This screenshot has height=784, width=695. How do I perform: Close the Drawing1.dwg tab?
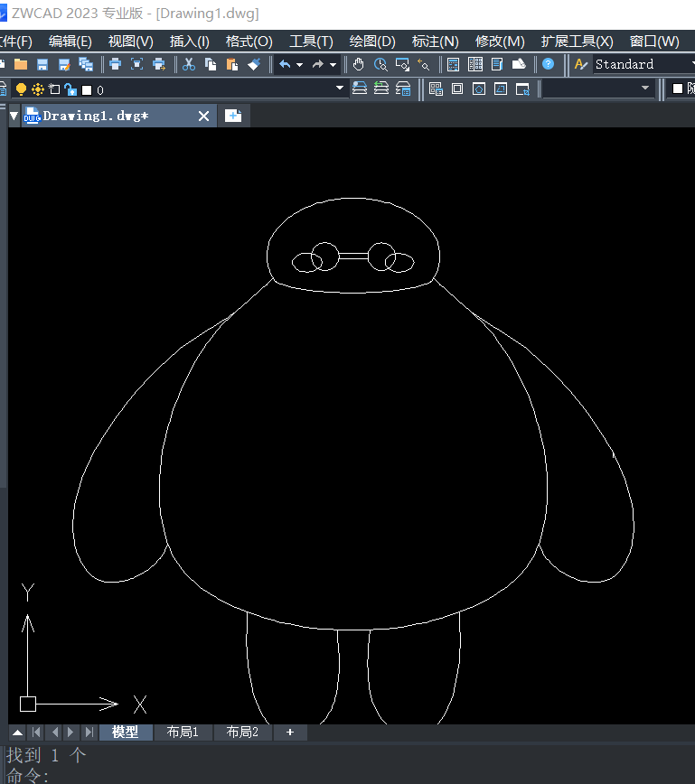203,116
